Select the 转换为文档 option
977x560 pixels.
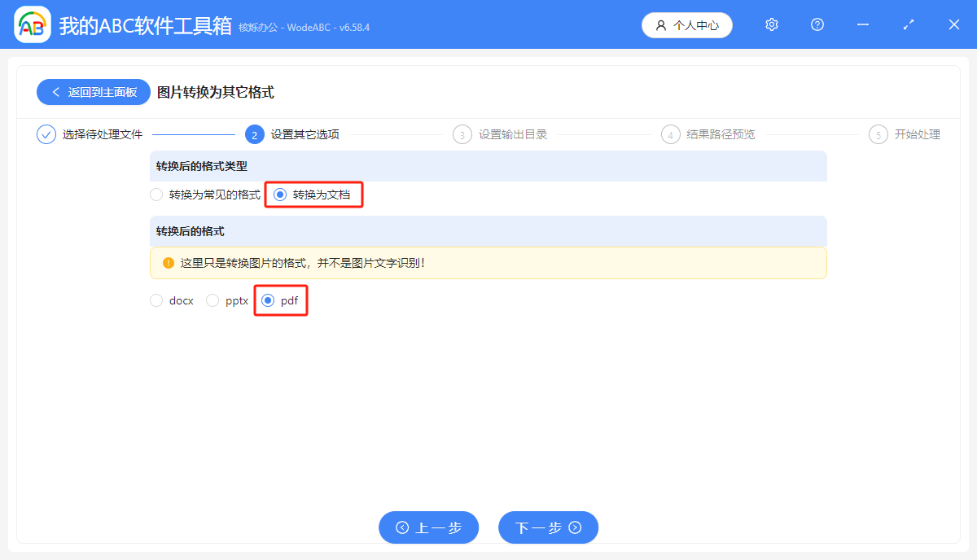click(278, 195)
